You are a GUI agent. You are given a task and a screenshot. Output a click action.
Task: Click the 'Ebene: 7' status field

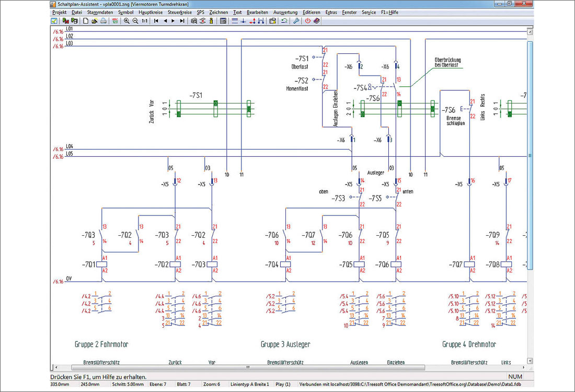[x=158, y=384]
